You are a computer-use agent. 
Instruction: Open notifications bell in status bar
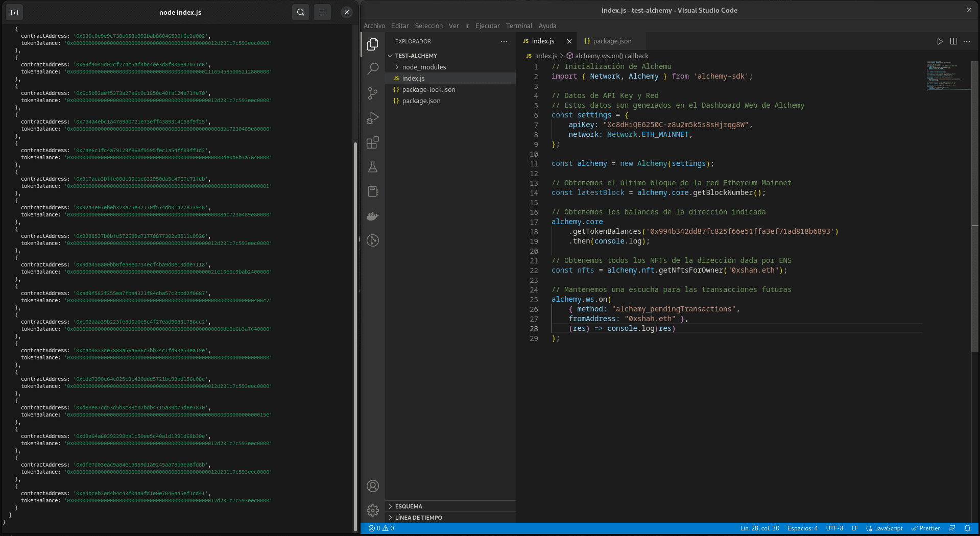967,528
